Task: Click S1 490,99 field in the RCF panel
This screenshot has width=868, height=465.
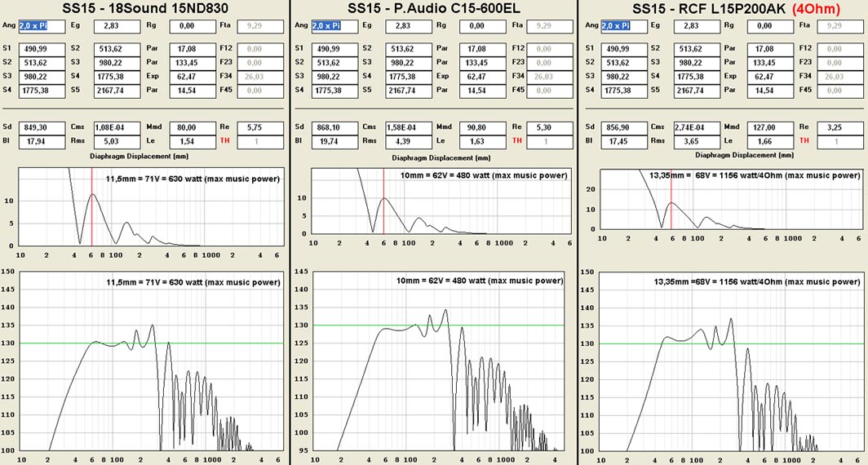Action: point(624,49)
